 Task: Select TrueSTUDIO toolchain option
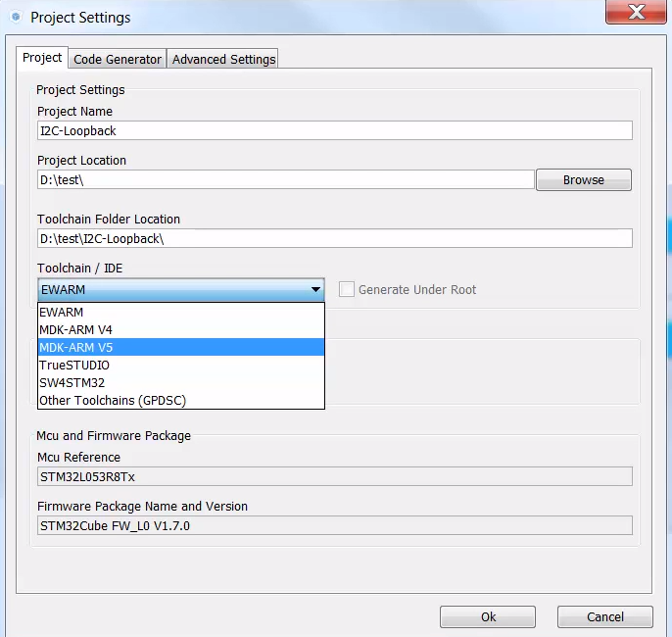click(x=181, y=365)
